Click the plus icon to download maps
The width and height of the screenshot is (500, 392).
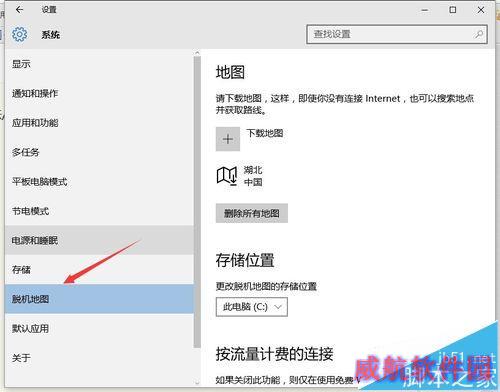click(x=228, y=139)
